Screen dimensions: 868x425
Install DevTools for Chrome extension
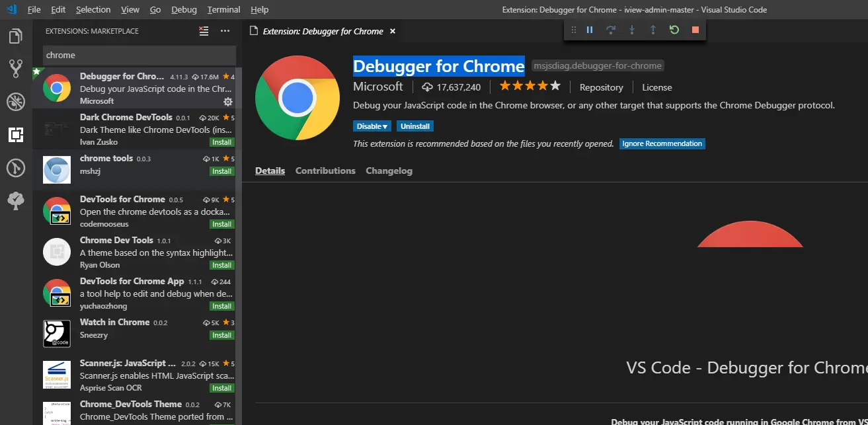[222, 224]
